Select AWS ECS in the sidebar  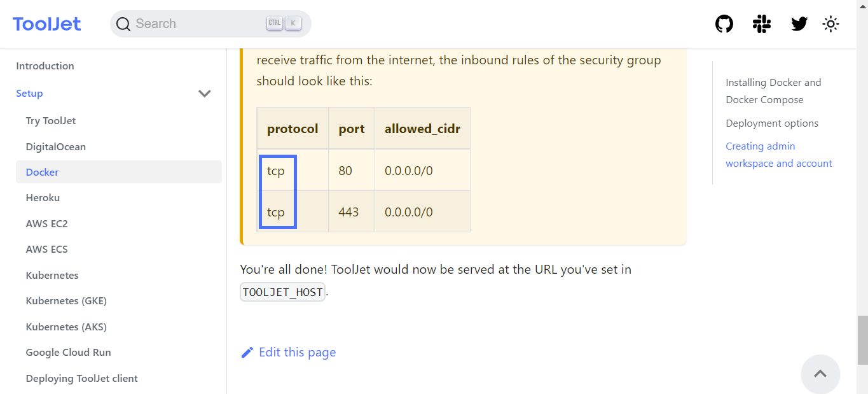[x=47, y=249]
